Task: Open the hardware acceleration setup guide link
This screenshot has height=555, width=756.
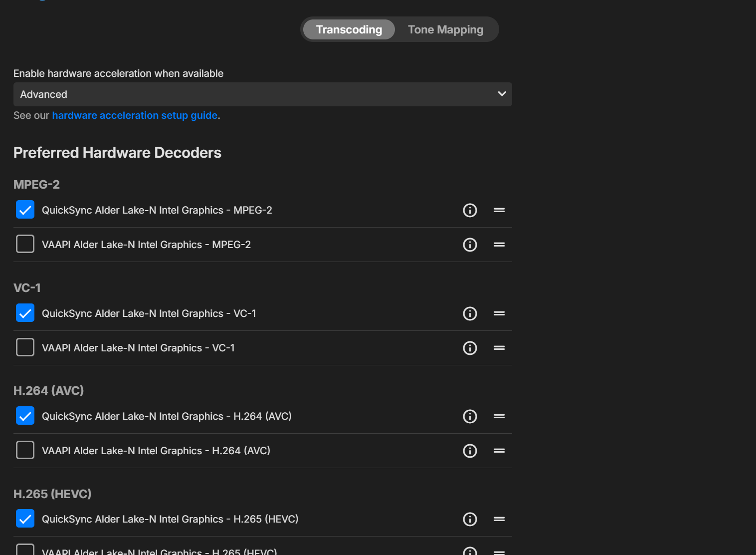Action: point(135,115)
